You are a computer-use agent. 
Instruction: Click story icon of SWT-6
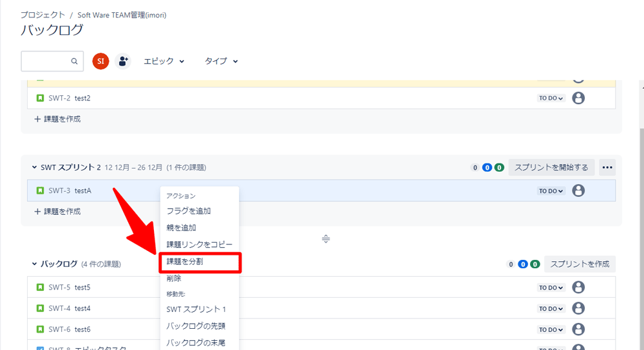(40, 329)
